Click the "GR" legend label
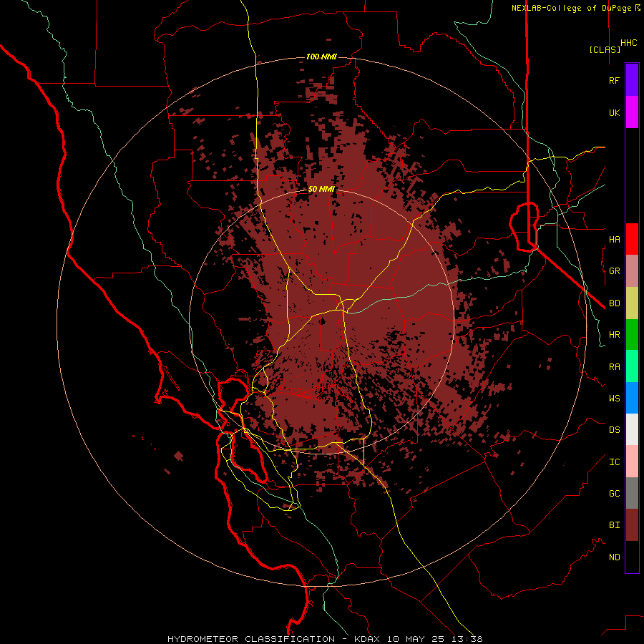 614,271
